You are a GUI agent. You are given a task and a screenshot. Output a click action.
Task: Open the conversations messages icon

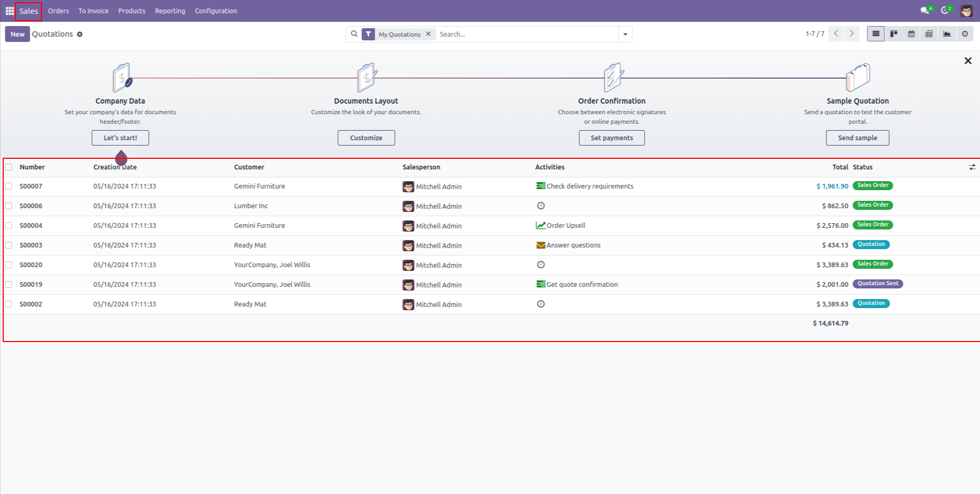click(x=925, y=11)
